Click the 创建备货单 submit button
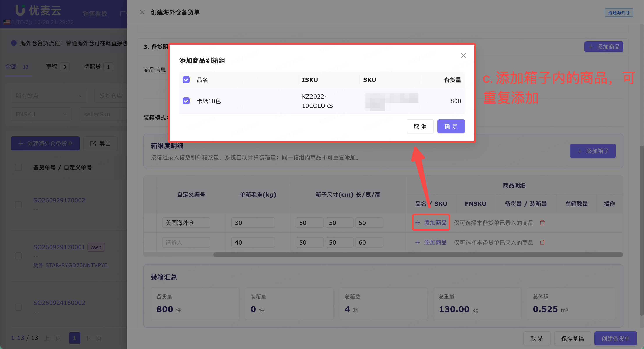This screenshot has width=644, height=349. [x=615, y=338]
